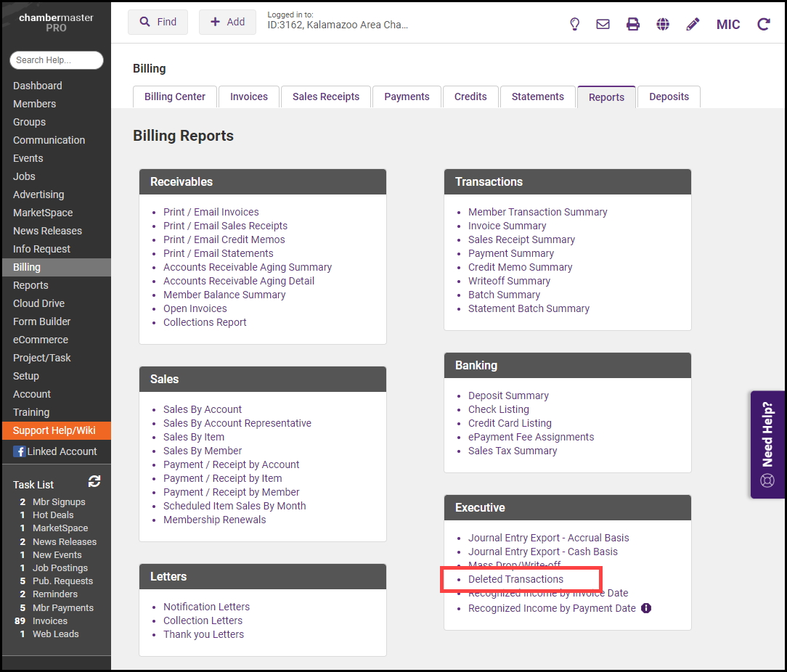Click the pencil edit icon

pos(693,24)
